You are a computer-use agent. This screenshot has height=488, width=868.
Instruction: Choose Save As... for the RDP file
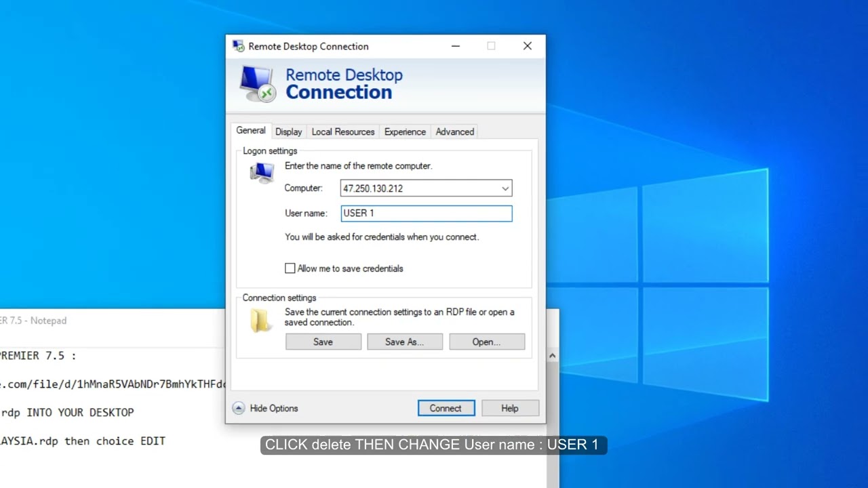[405, 342]
